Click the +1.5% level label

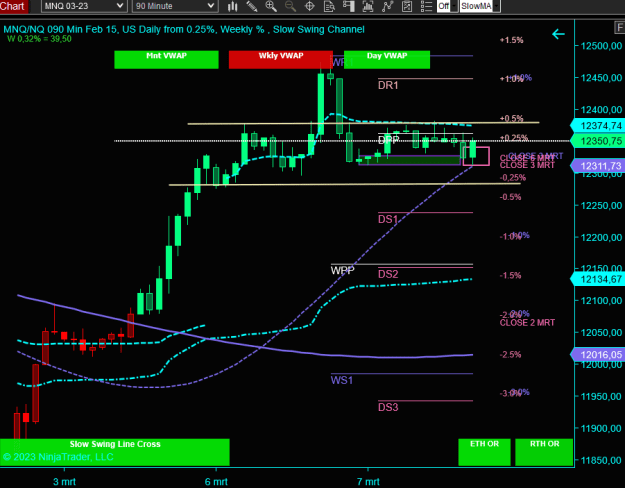[x=511, y=40]
